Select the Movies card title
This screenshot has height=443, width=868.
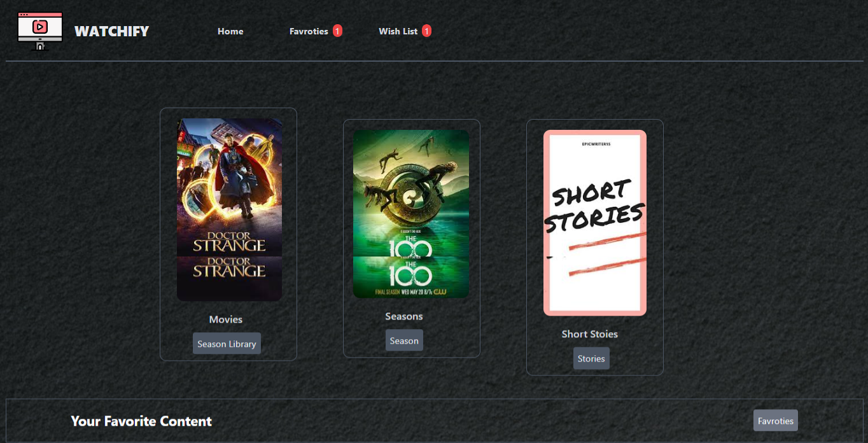pyautogui.click(x=226, y=320)
